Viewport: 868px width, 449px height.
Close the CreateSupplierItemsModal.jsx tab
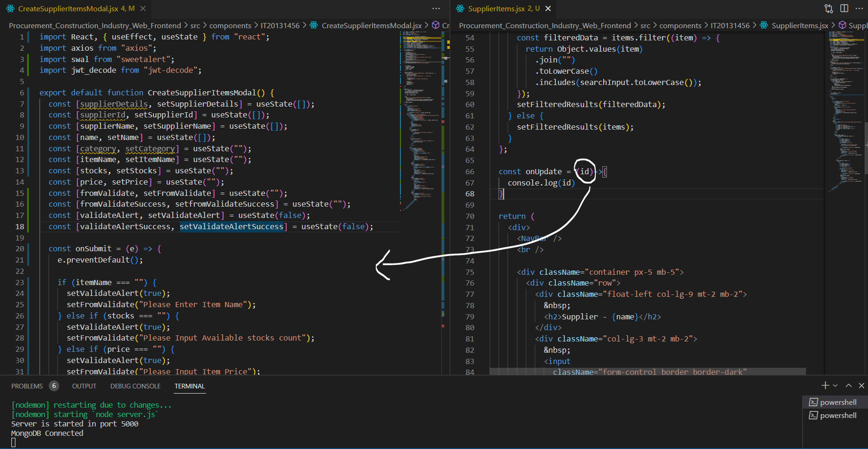pos(143,8)
